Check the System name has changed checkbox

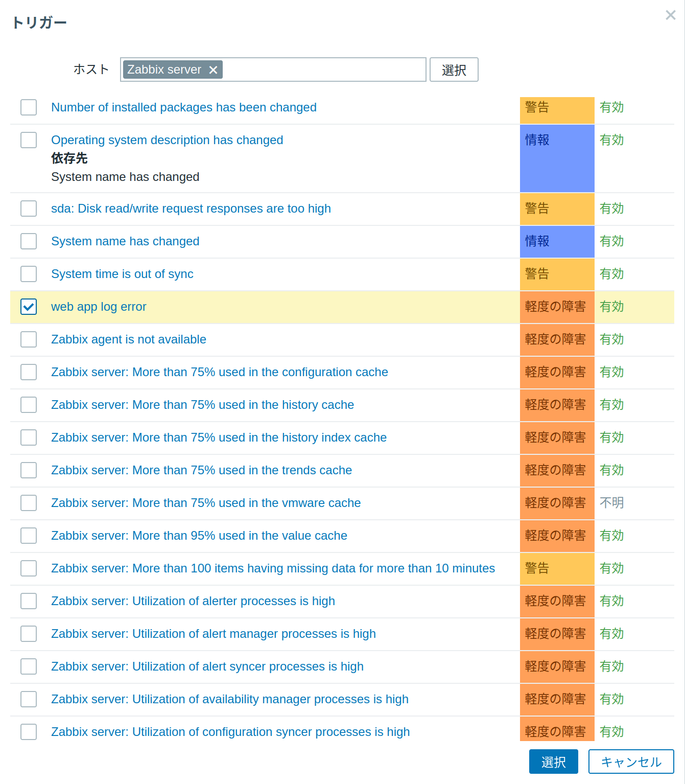(x=29, y=241)
